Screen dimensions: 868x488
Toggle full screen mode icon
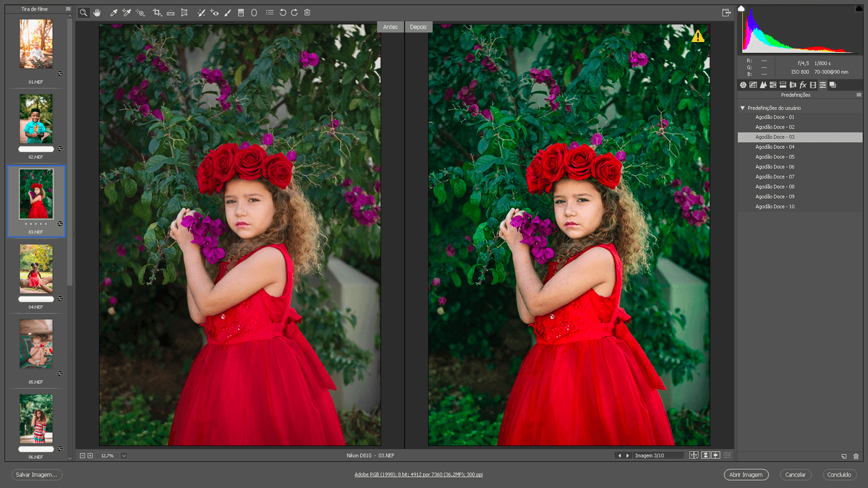click(x=726, y=13)
